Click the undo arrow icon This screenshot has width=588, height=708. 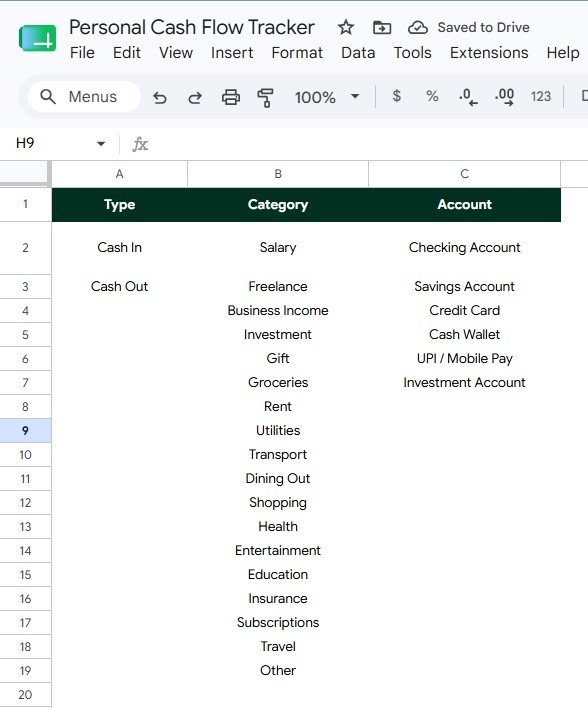click(x=159, y=97)
